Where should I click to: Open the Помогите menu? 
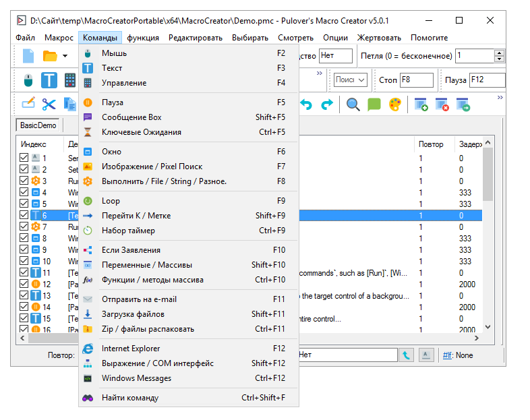430,38
